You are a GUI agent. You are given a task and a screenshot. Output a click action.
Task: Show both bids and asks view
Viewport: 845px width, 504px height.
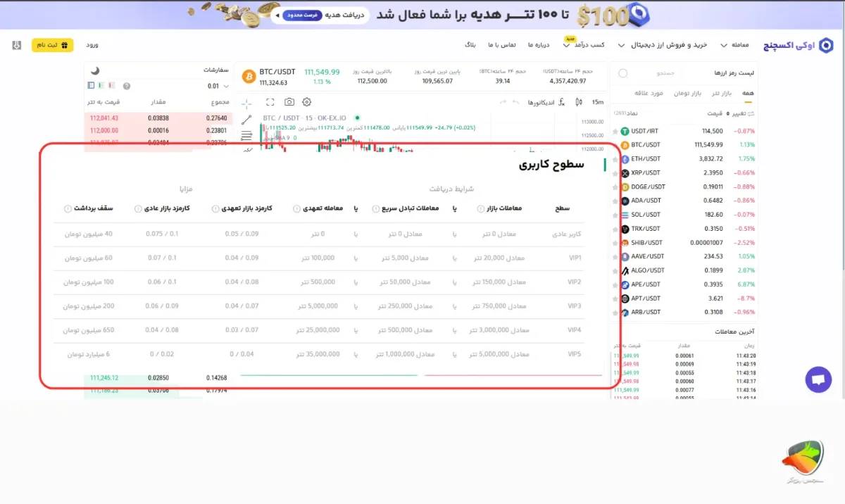(91, 85)
